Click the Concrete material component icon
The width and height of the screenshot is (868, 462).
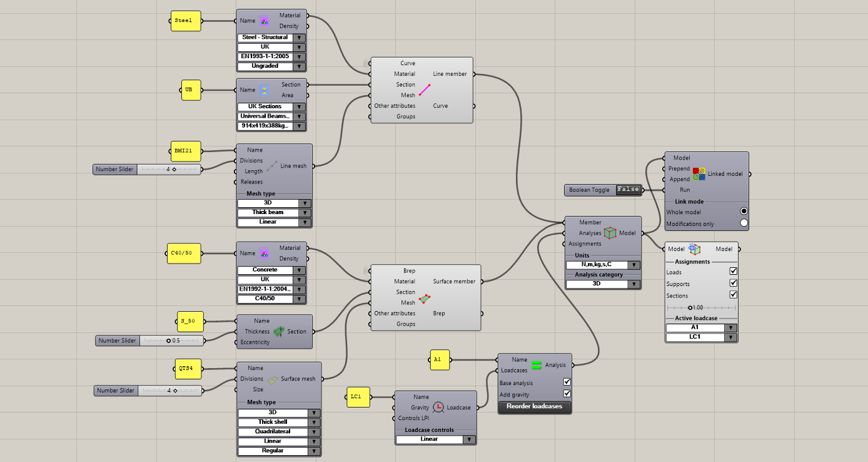click(265, 254)
